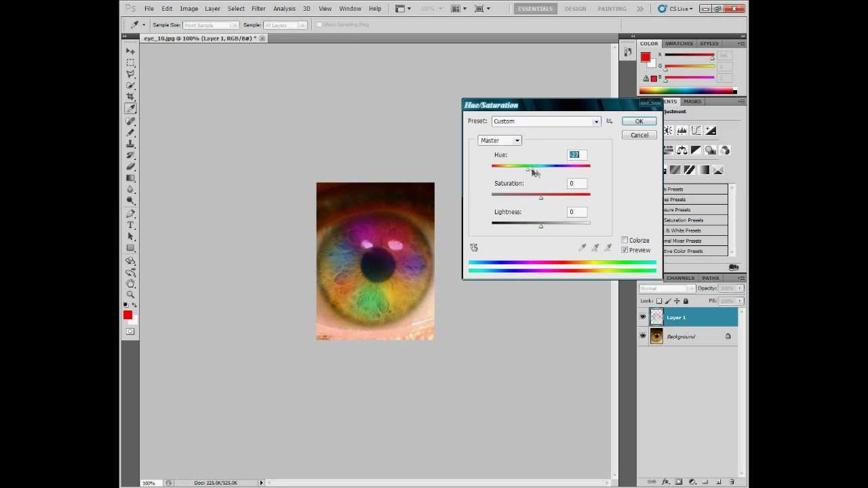The image size is (868, 488).
Task: Select the Pen tool
Action: coord(130,213)
